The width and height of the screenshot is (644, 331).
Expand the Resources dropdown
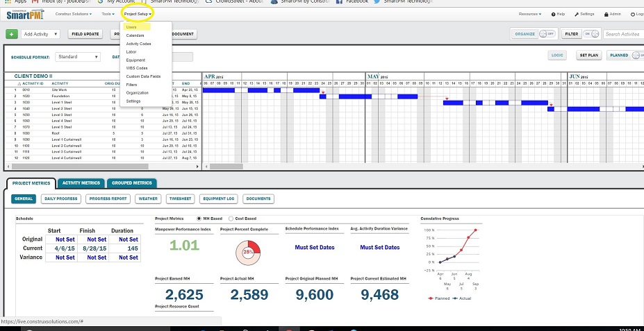click(x=530, y=14)
